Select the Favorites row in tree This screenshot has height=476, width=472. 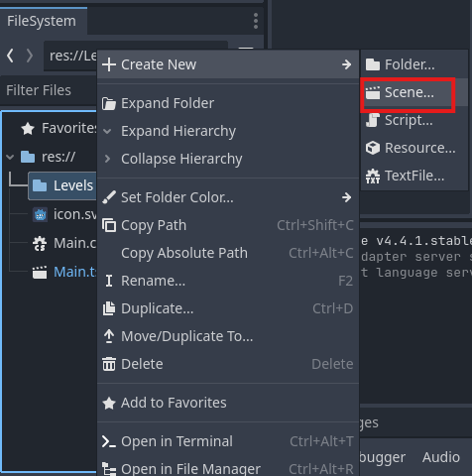[59, 128]
